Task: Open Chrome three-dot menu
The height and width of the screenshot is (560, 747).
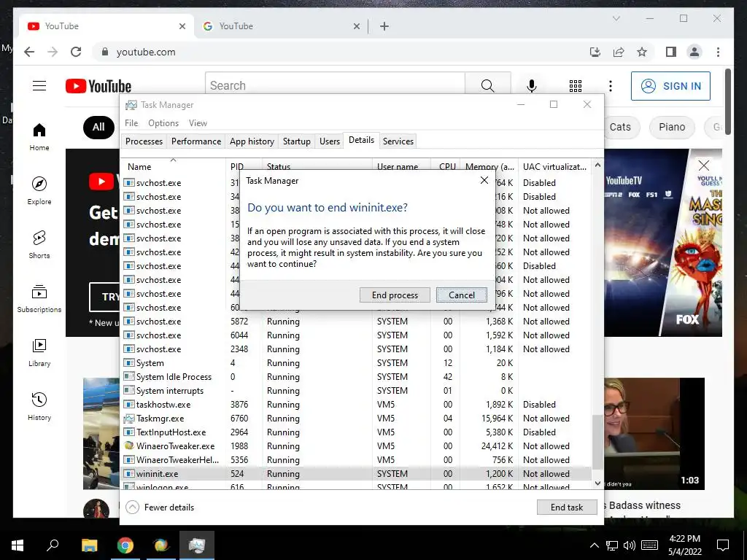Action: tap(718, 52)
